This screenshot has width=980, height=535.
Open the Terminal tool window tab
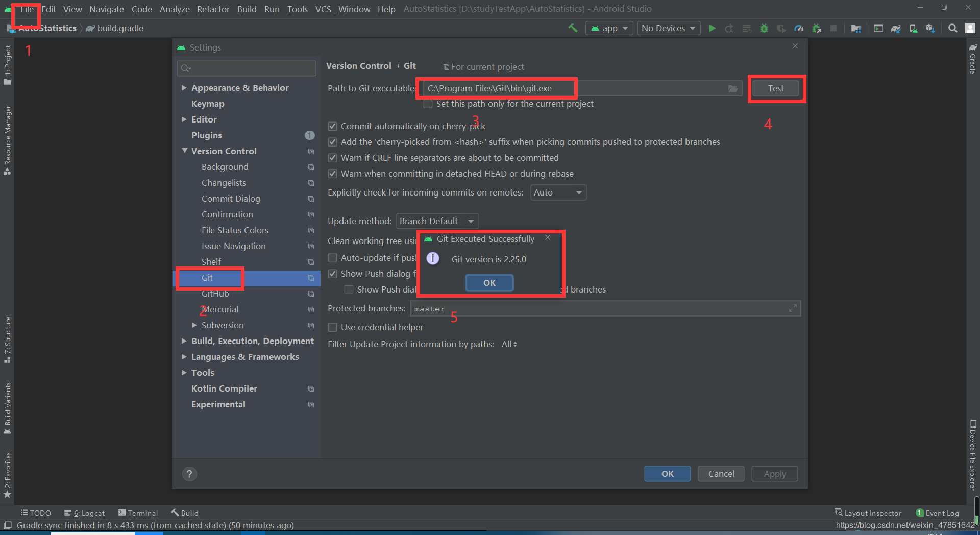(138, 513)
